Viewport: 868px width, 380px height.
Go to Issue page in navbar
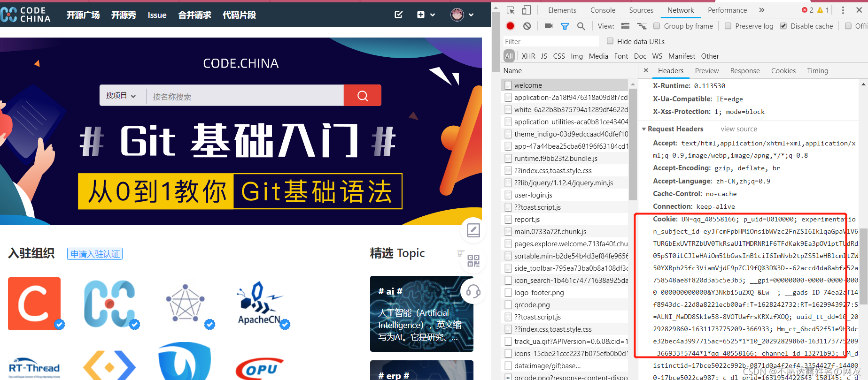pos(157,15)
